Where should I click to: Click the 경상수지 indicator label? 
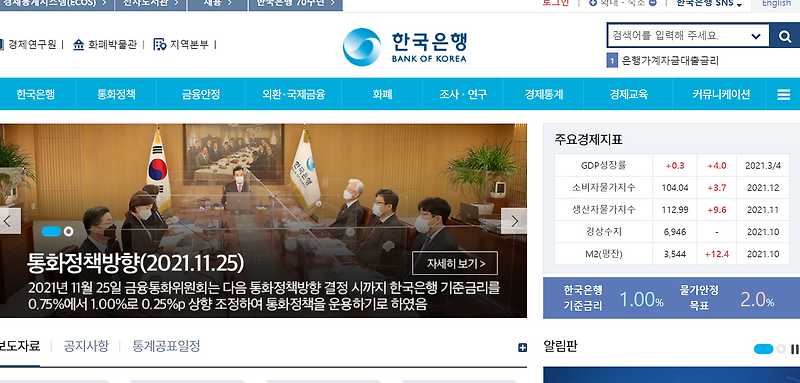[604, 232]
